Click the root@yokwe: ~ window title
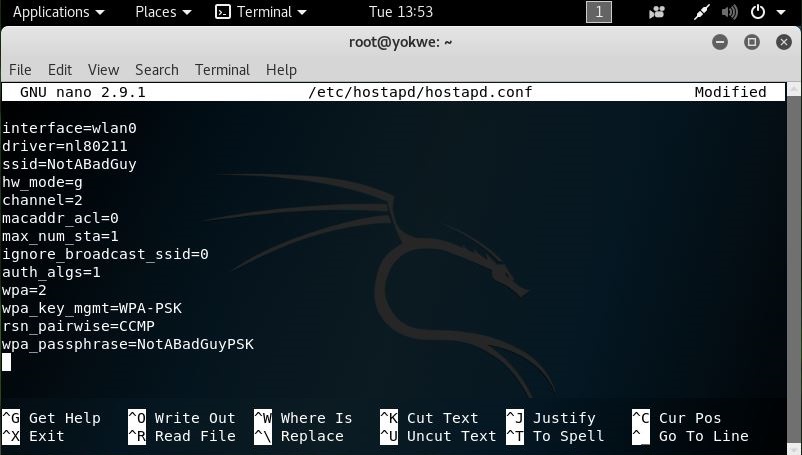Viewport: 802px width, 455px height. [400, 42]
